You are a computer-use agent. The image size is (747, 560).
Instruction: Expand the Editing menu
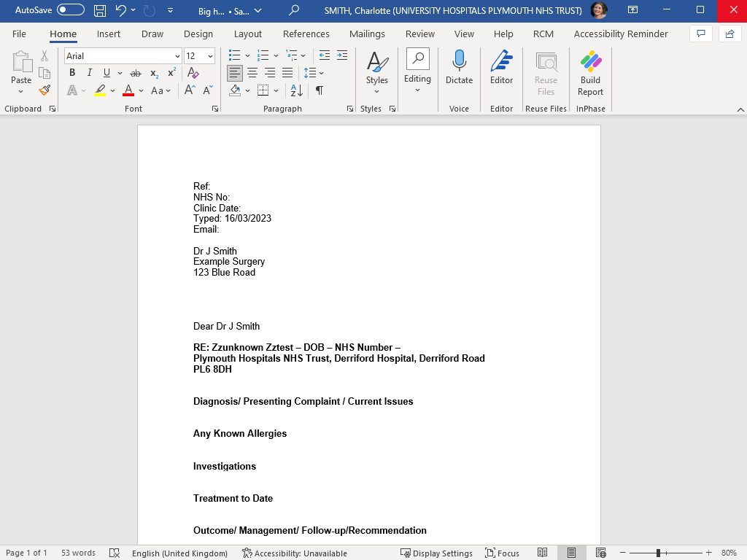click(x=417, y=71)
